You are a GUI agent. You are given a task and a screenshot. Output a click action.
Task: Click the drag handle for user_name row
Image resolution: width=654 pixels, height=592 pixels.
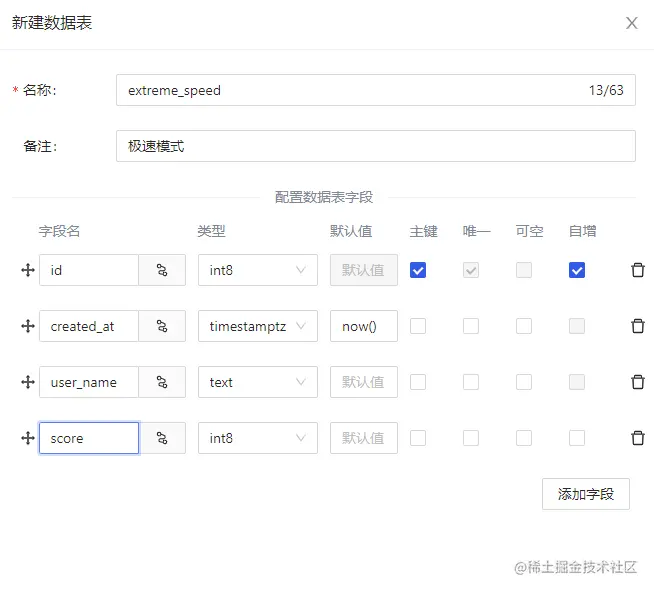pos(28,382)
